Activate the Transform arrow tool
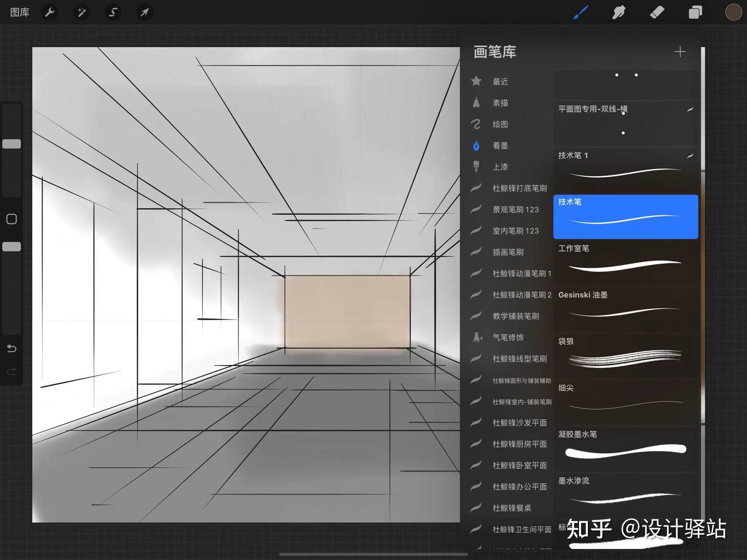747x560 pixels. (144, 12)
